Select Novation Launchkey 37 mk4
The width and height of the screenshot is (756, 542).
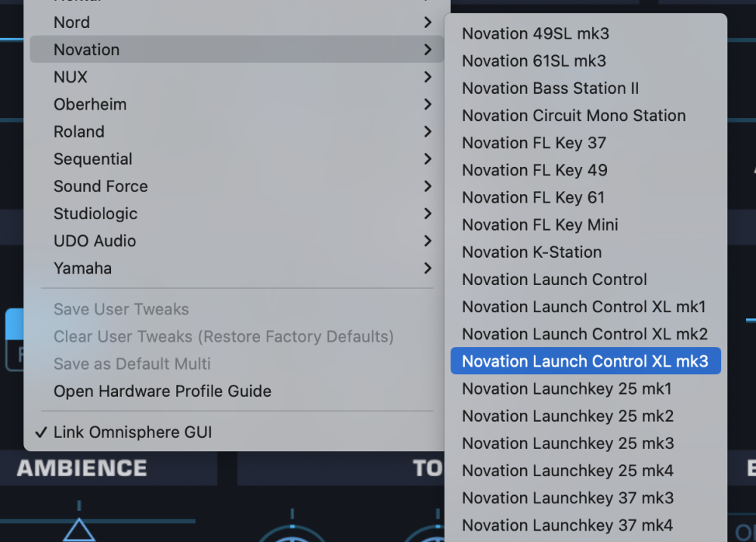567,525
